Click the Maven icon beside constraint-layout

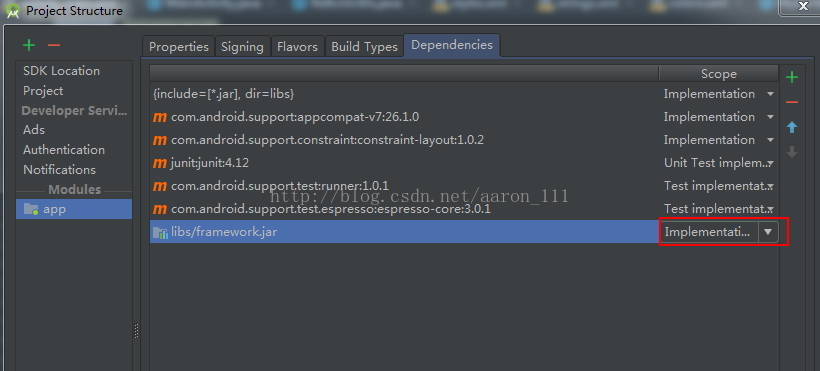point(160,140)
